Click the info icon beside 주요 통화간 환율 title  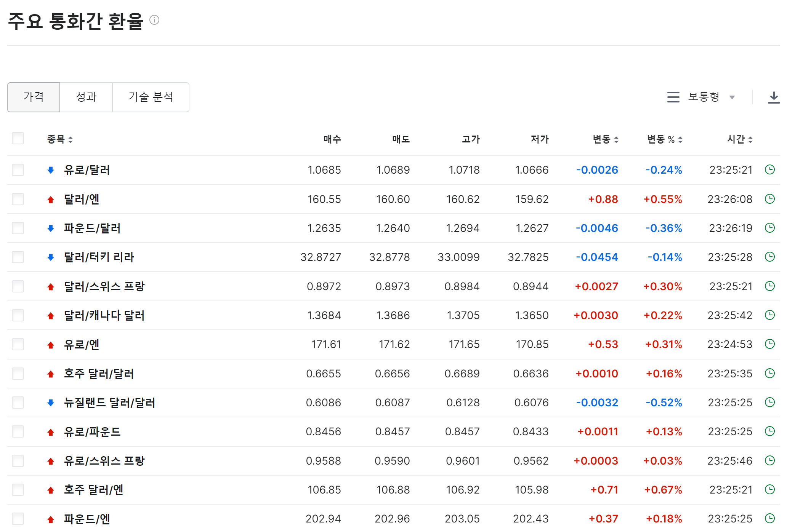[154, 20]
